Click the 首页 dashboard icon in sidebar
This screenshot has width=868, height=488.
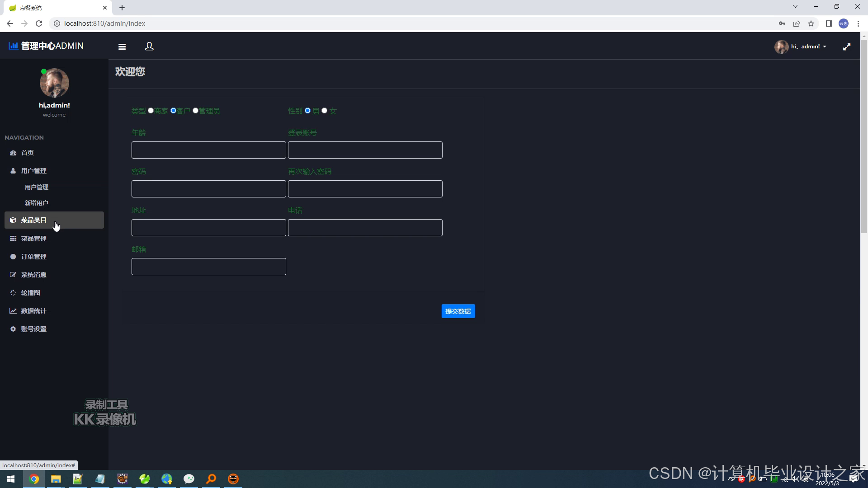tap(13, 153)
